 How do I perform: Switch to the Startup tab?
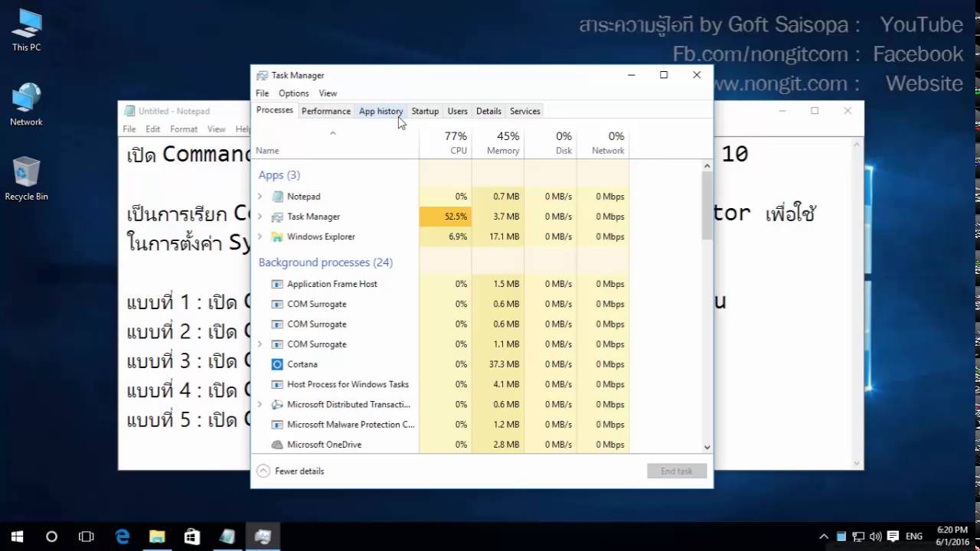pyautogui.click(x=425, y=111)
